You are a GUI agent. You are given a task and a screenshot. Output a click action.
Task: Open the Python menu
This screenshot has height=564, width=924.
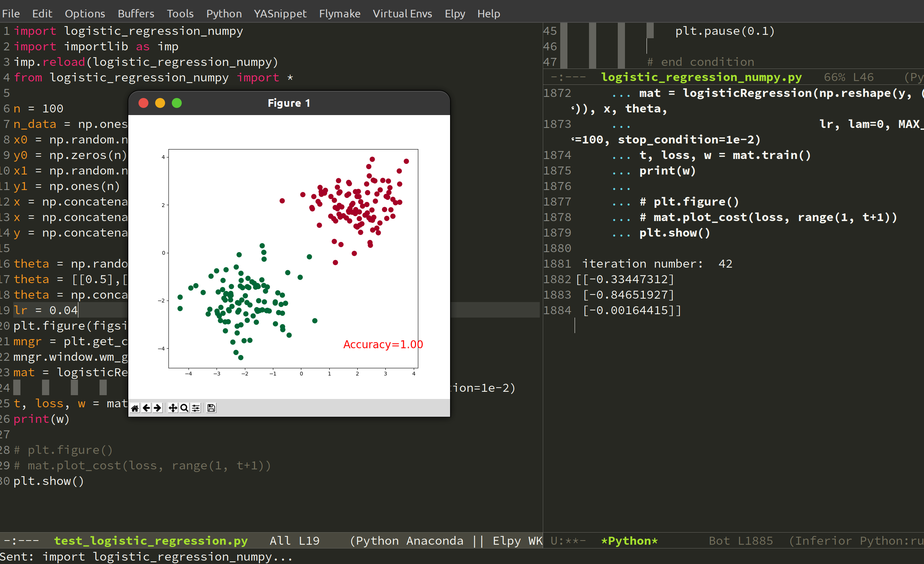[224, 14]
